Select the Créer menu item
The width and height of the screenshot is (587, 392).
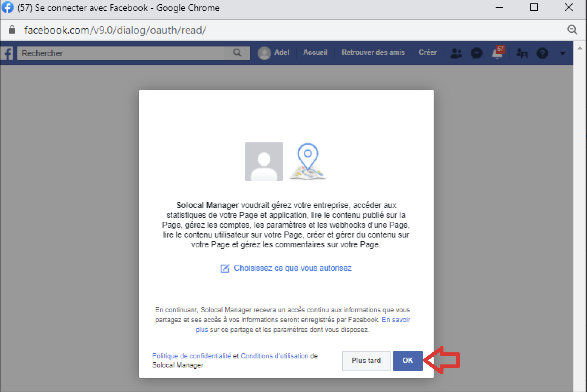pyautogui.click(x=427, y=52)
